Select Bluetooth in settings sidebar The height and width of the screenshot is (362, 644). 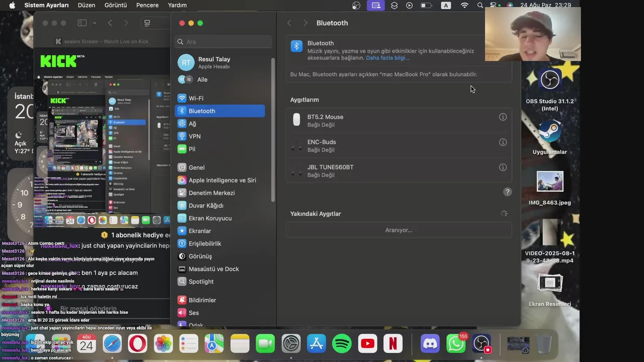[220, 111]
